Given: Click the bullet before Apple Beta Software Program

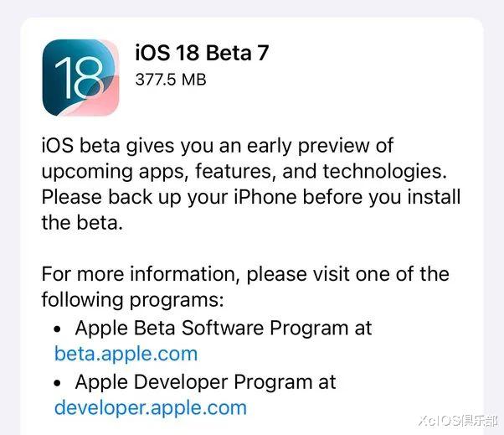Looking at the screenshot, I should pos(58,329).
